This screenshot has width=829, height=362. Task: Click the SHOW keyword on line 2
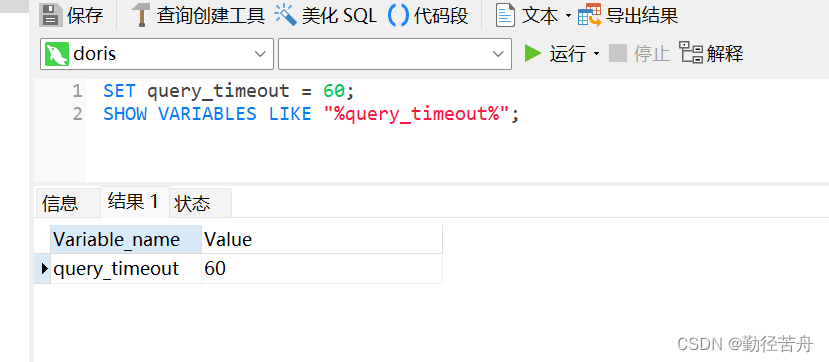(125, 114)
